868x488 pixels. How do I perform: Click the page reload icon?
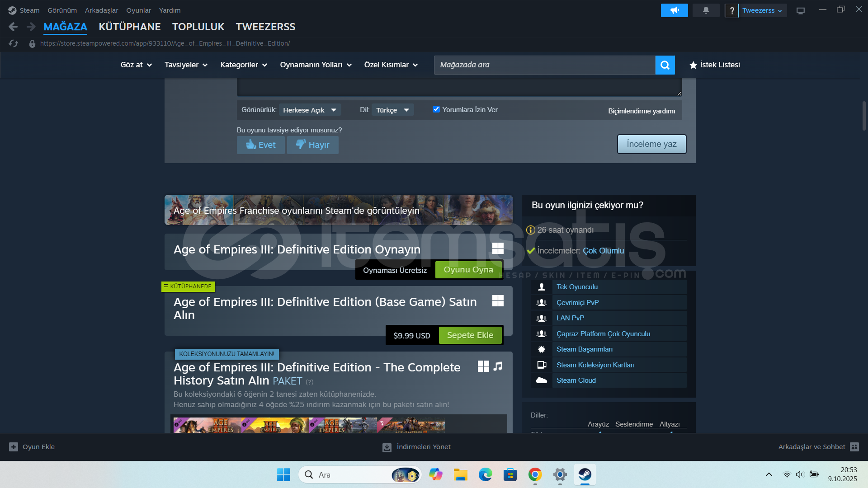click(14, 43)
